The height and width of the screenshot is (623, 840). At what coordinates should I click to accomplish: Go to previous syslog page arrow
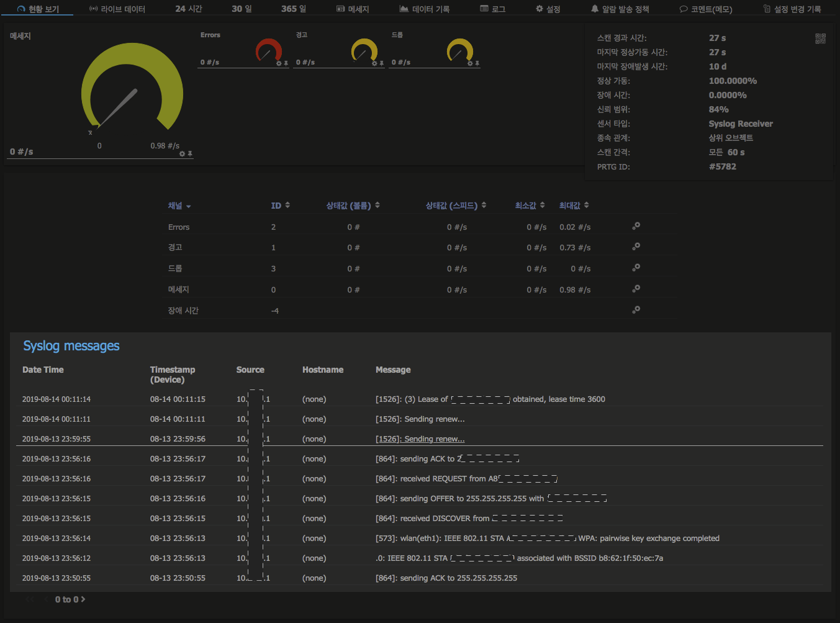click(x=47, y=599)
